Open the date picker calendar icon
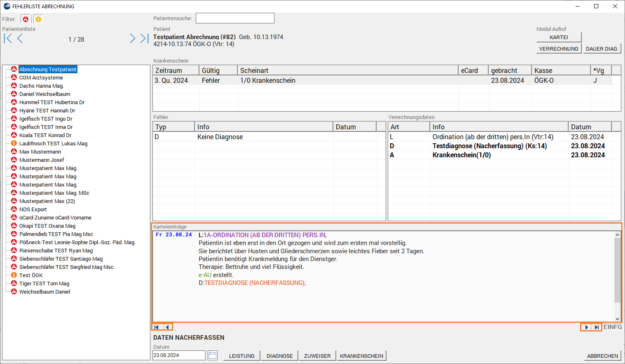The width and height of the screenshot is (625, 364). click(x=213, y=355)
